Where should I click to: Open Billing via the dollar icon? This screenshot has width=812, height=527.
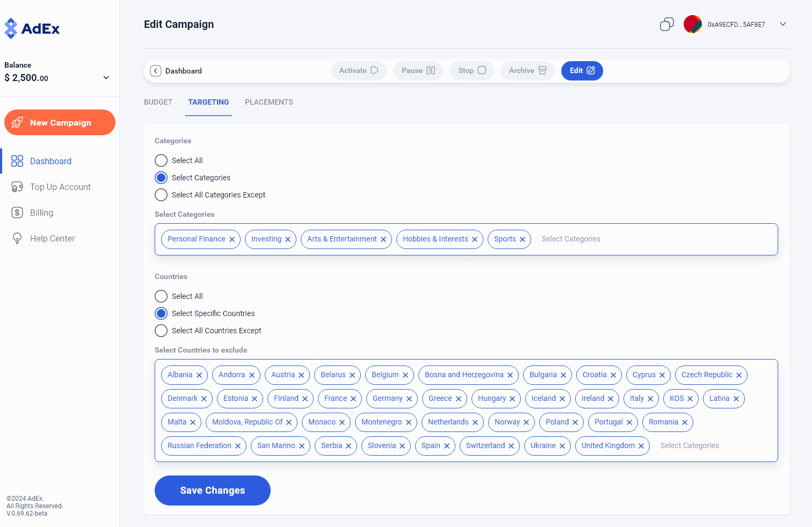(x=17, y=212)
